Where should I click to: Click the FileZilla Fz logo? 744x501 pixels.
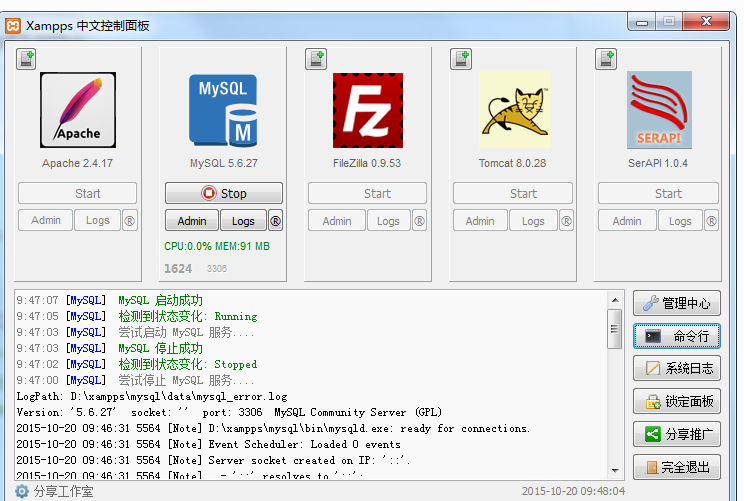(368, 110)
